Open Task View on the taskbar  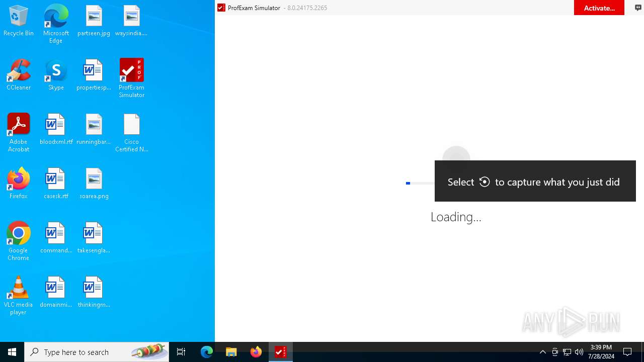[x=181, y=352]
